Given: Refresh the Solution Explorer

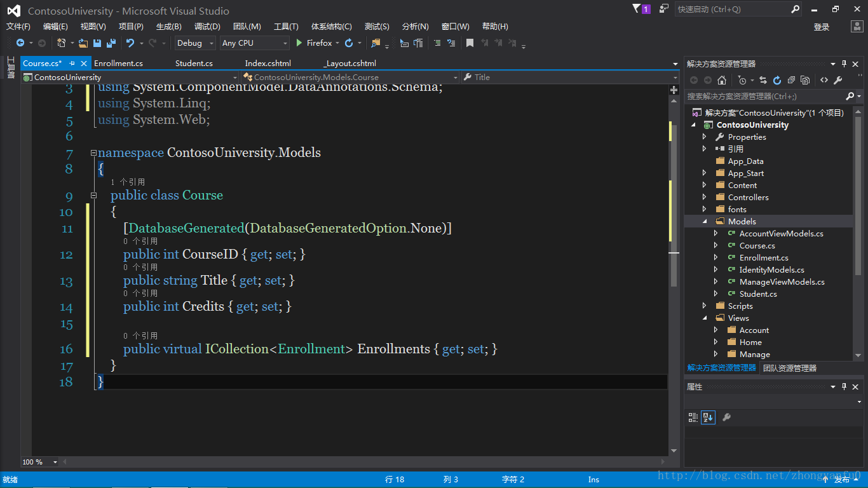Looking at the screenshot, I should [777, 80].
